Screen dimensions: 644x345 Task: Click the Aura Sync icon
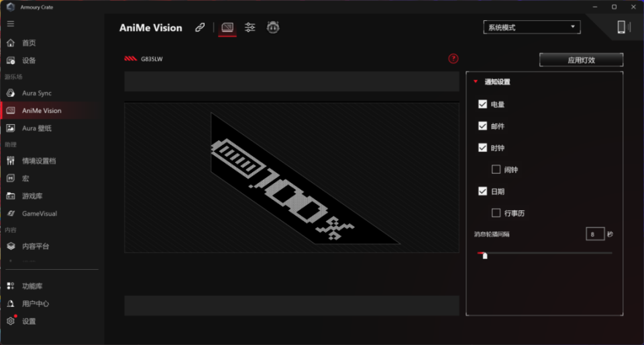tap(11, 93)
